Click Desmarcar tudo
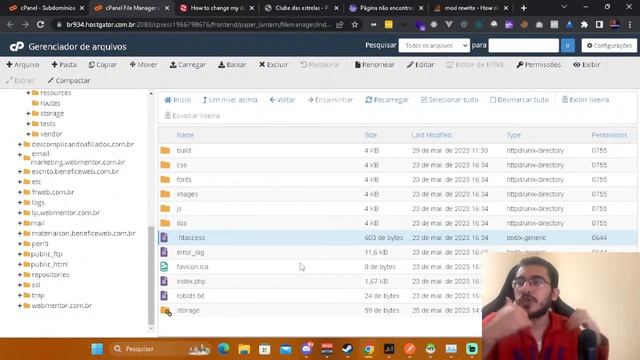Viewport: 640px width, 360px height. click(519, 100)
